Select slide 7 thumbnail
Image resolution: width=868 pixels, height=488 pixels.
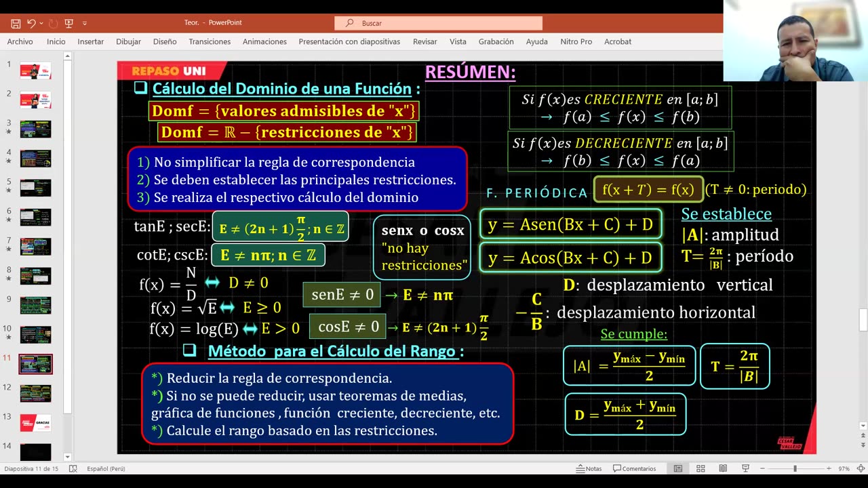pos(35,246)
